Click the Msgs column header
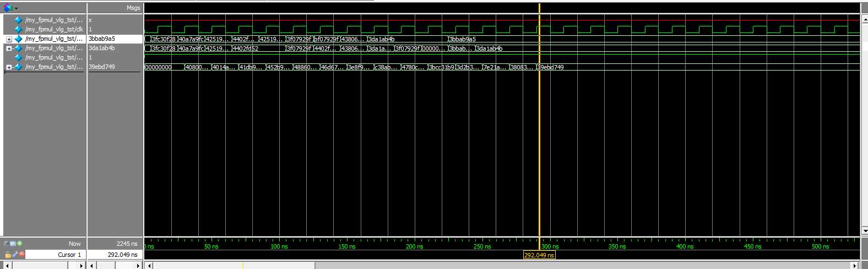The image size is (868, 269). point(133,8)
